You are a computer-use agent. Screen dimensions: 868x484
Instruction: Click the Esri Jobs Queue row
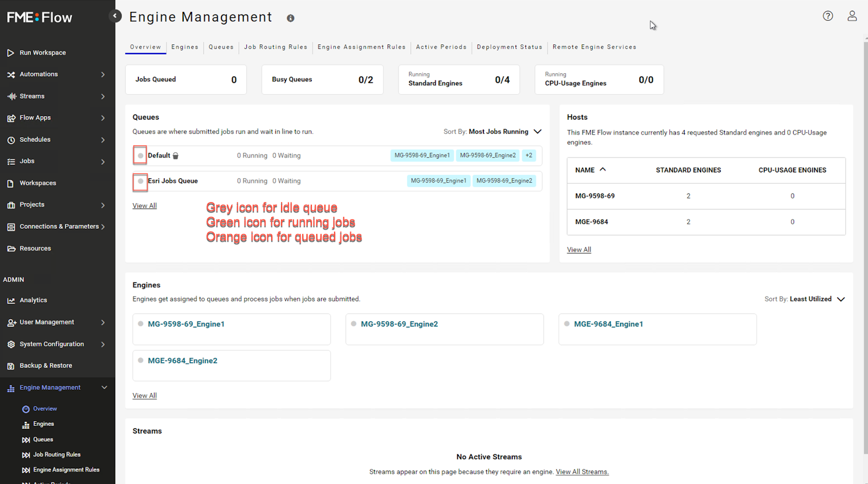click(x=337, y=181)
